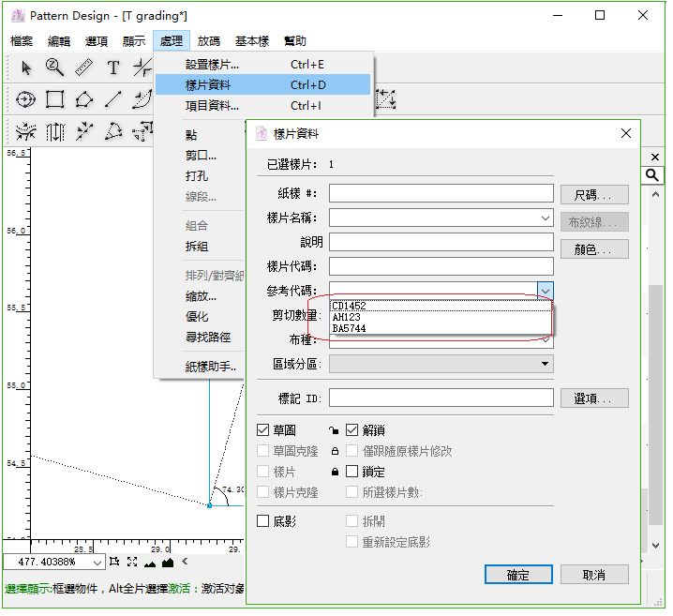Open the zoom percentage dropdown
This screenshot has width=673, height=616.
tap(97, 563)
